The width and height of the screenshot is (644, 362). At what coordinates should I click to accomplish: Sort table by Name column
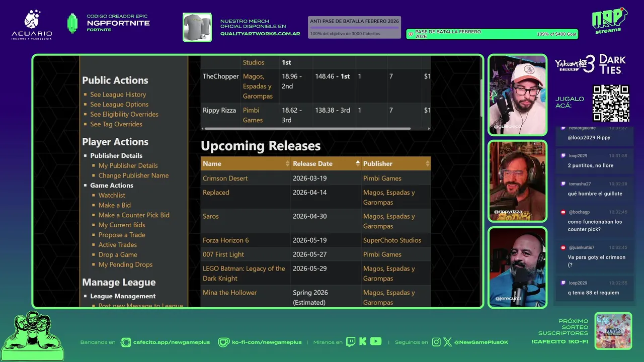pos(246,163)
